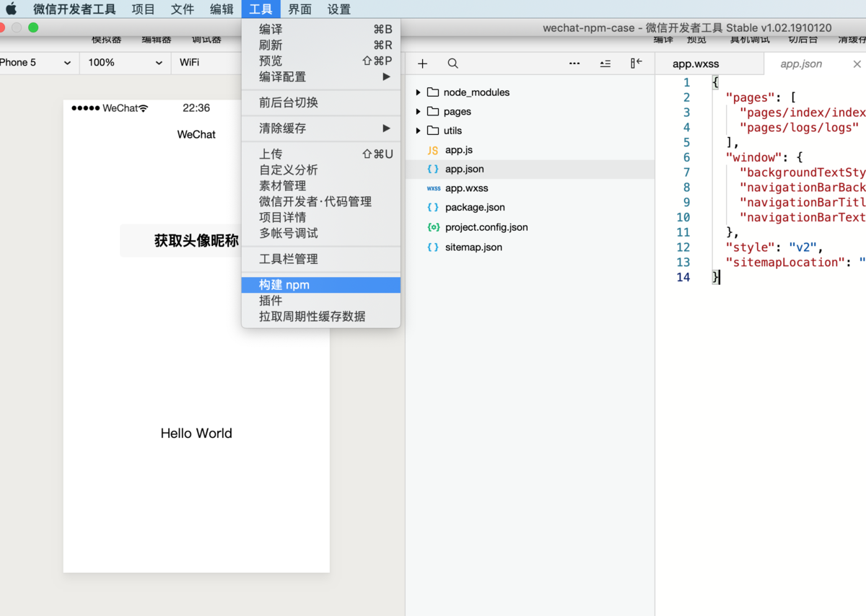Open app.wxss in file tree
The width and height of the screenshot is (866, 616).
pyautogui.click(x=530, y=188)
